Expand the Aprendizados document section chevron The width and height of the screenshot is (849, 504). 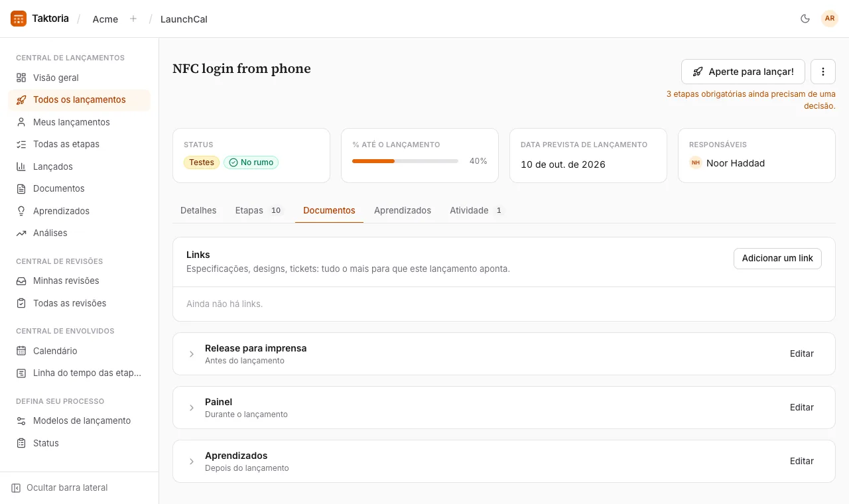click(x=192, y=462)
